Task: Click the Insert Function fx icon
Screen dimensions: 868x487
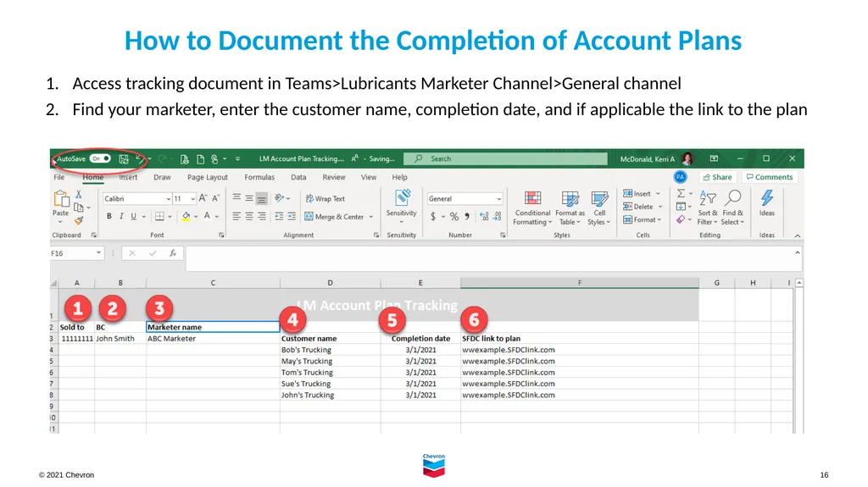Action: click(x=173, y=253)
